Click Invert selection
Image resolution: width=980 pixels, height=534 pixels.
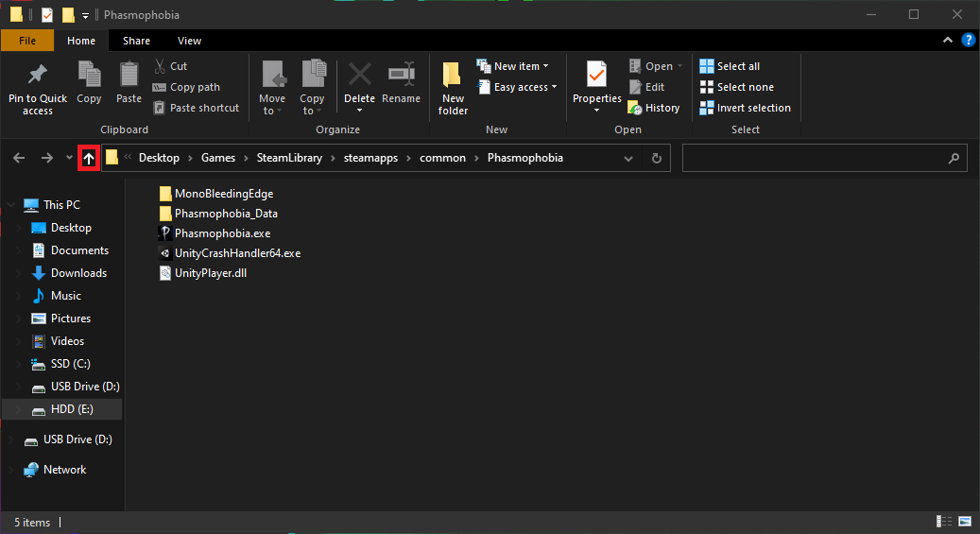pos(745,108)
